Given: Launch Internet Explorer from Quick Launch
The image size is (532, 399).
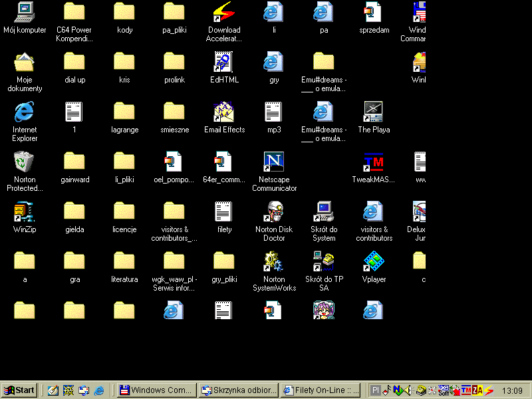Looking at the screenshot, I should click(x=99, y=390).
